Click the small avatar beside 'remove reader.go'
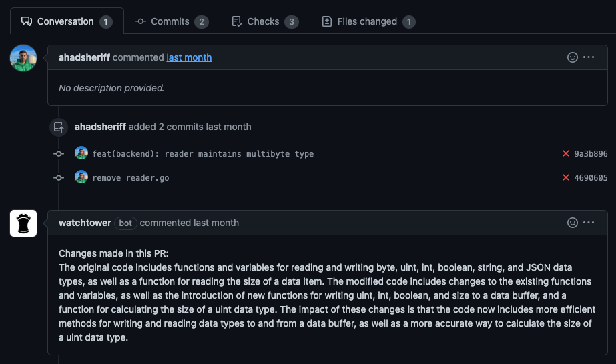The image size is (616, 364). click(x=81, y=177)
